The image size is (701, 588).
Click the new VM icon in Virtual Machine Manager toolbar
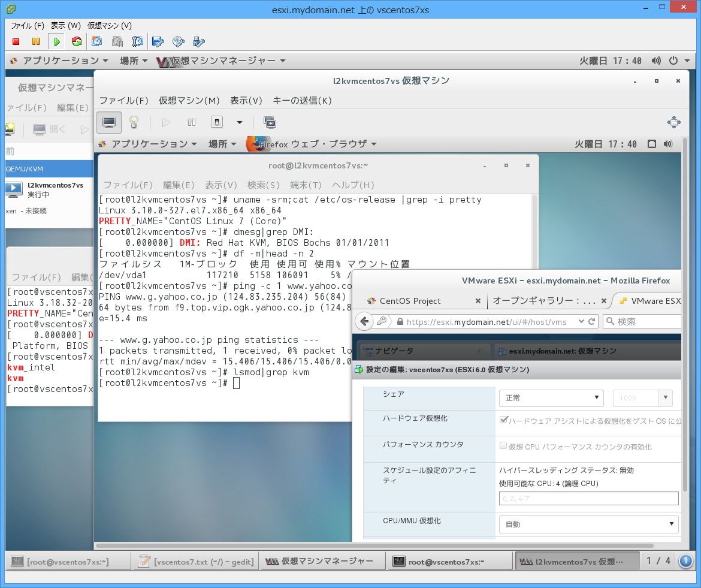click(10, 129)
